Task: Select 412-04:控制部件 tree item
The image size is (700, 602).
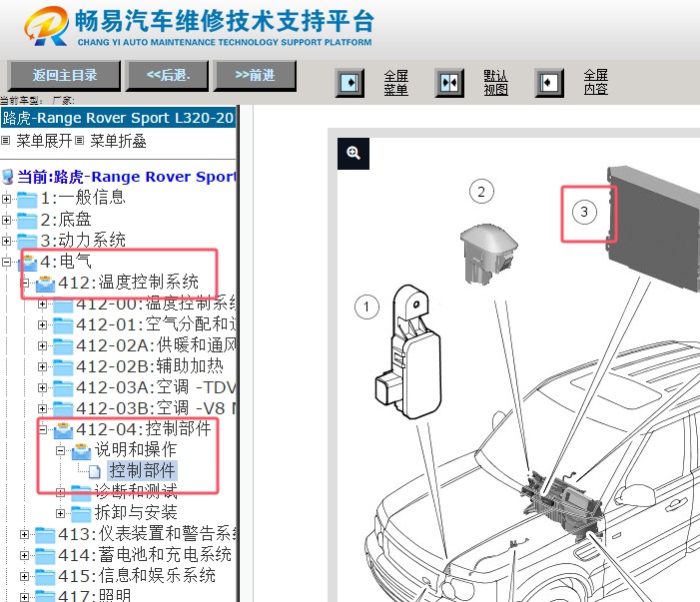Action: click(144, 429)
